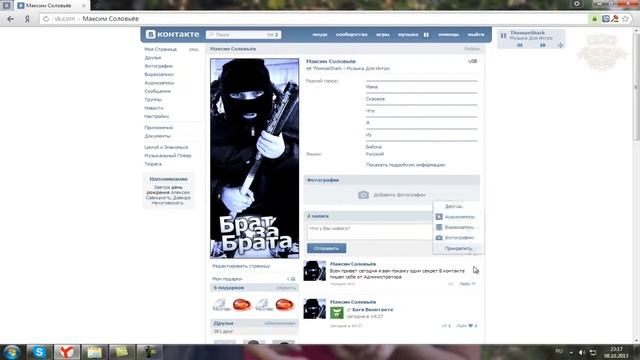Viewport: 640px width, 360px height.
Task: Open помощь in top navigation
Action: click(x=449, y=35)
